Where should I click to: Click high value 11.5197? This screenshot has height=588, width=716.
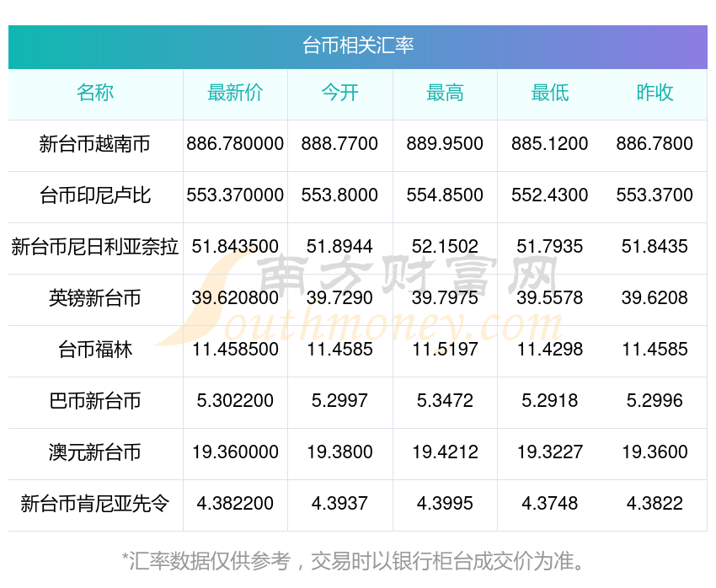[445, 350]
